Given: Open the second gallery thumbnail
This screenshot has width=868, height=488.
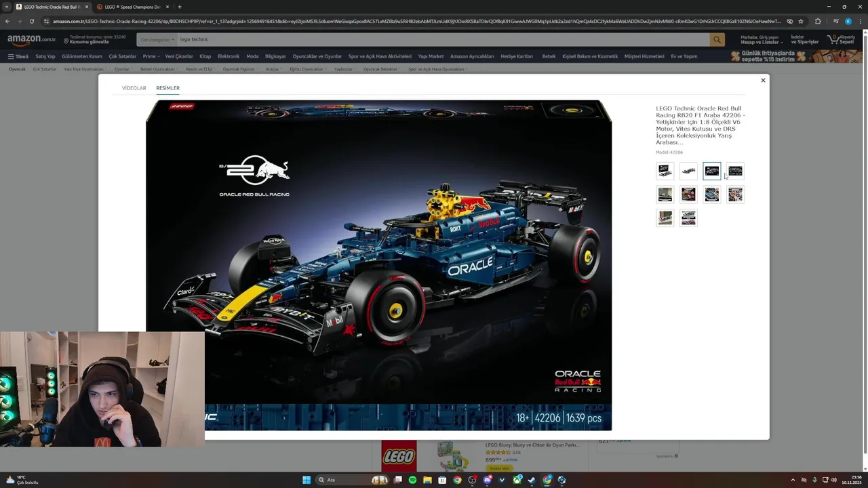Looking at the screenshot, I should 688,171.
